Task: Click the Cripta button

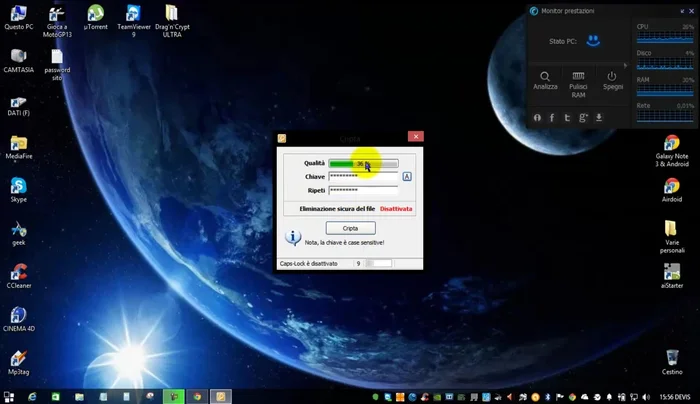Action: pyautogui.click(x=350, y=229)
